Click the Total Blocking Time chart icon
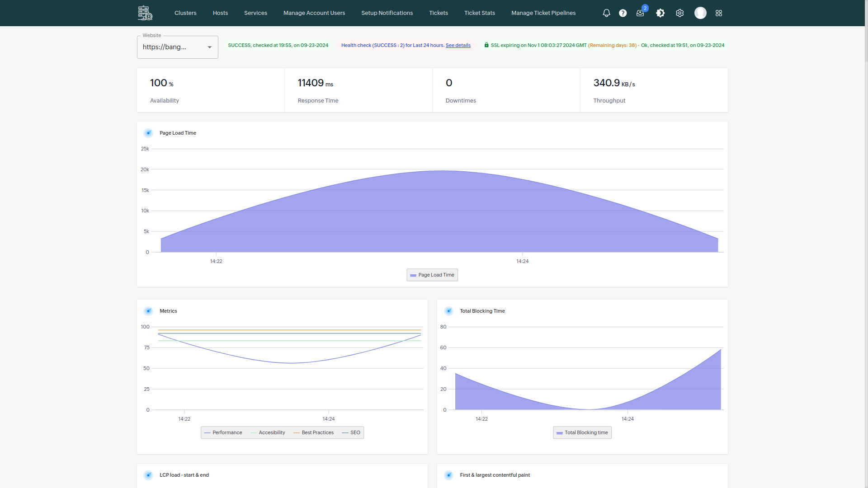 (448, 311)
